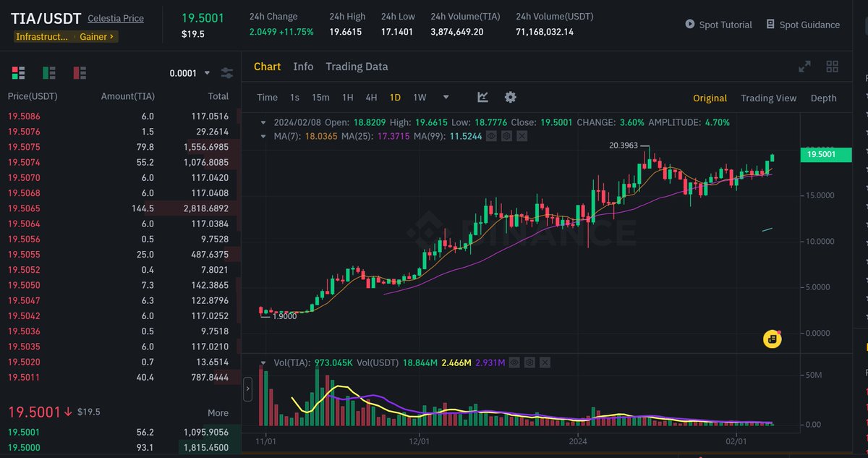The width and height of the screenshot is (868, 458).
Task: Select the 1H interval
Action: [x=347, y=97]
